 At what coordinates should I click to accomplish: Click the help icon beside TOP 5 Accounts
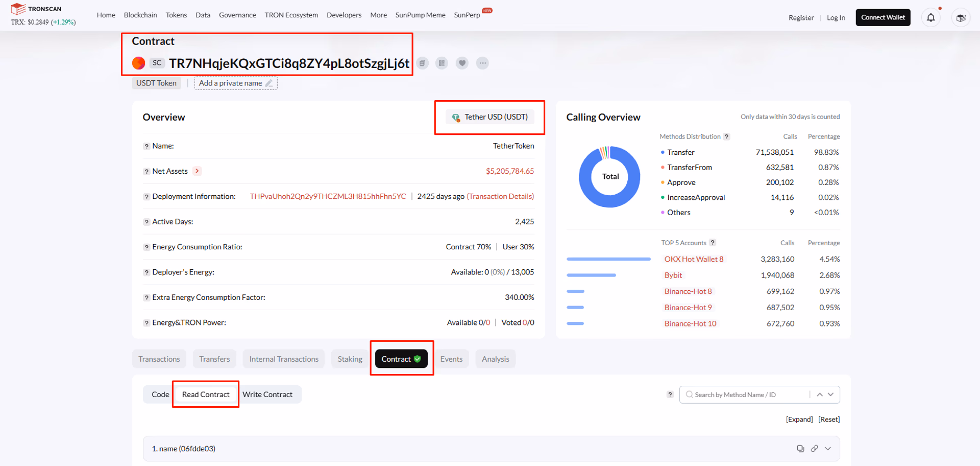point(713,243)
